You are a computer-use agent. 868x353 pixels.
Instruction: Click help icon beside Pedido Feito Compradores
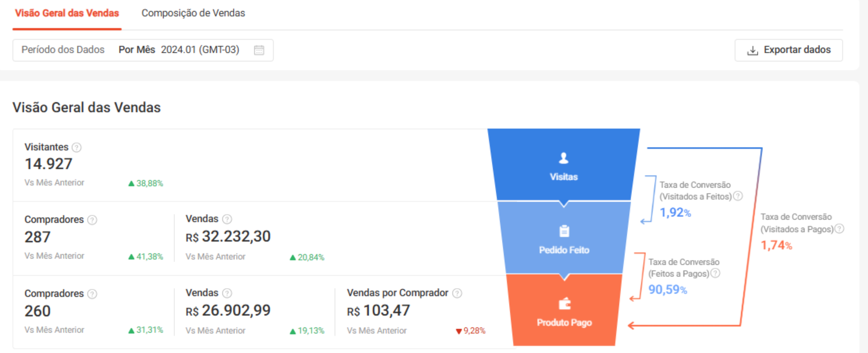pyautogui.click(x=92, y=220)
